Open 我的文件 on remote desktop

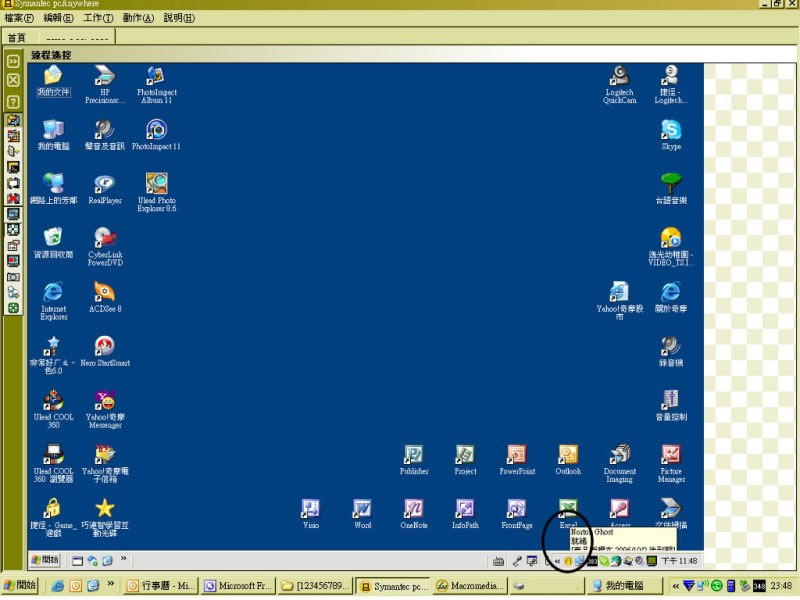click(x=53, y=81)
